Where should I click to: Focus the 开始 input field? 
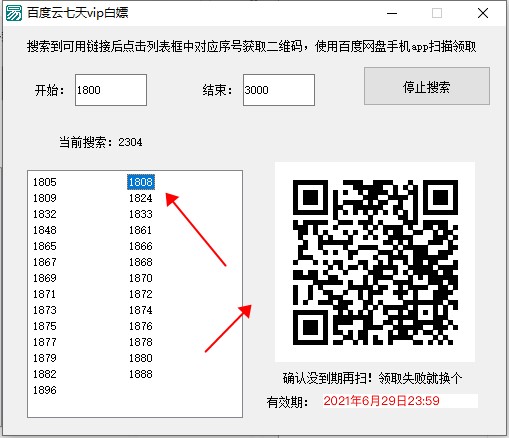[111, 90]
